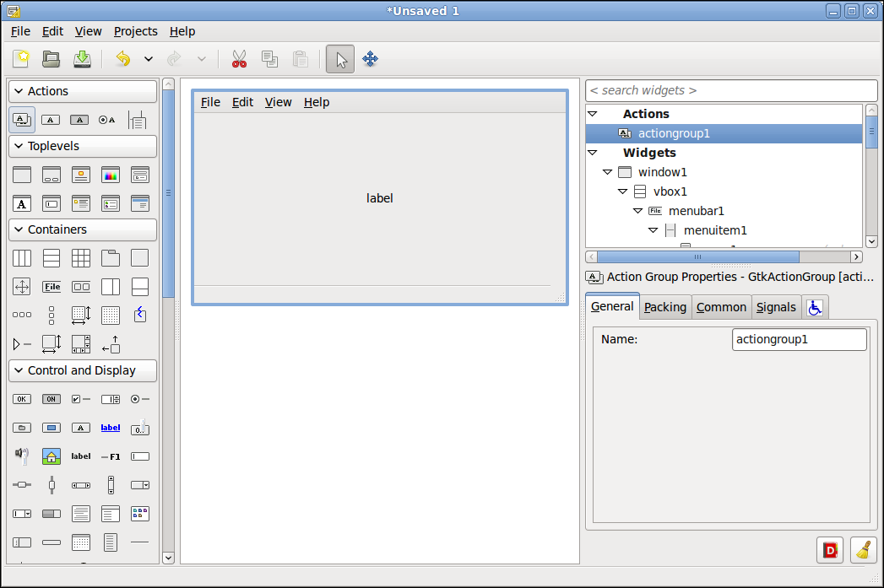This screenshot has width=884, height=588.
Task: Collapse the vbox1 tree node
Action: point(622,192)
